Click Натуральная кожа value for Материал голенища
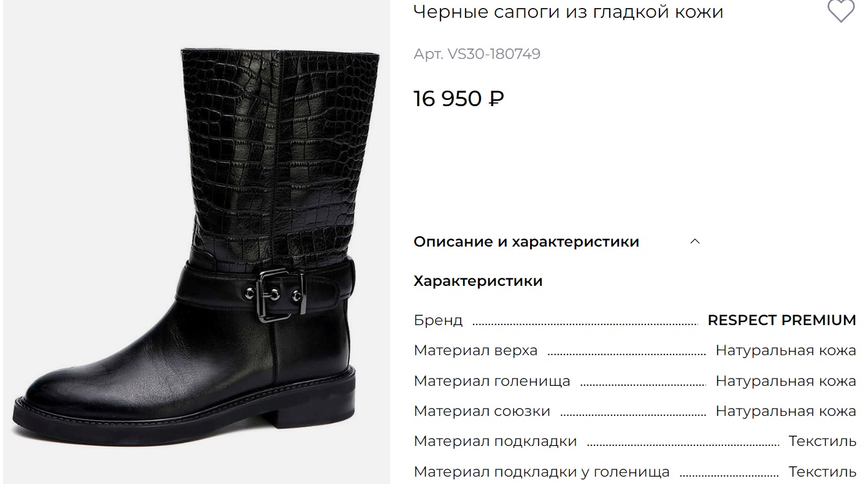Image resolution: width=868 pixels, height=484 pixels. (x=786, y=381)
